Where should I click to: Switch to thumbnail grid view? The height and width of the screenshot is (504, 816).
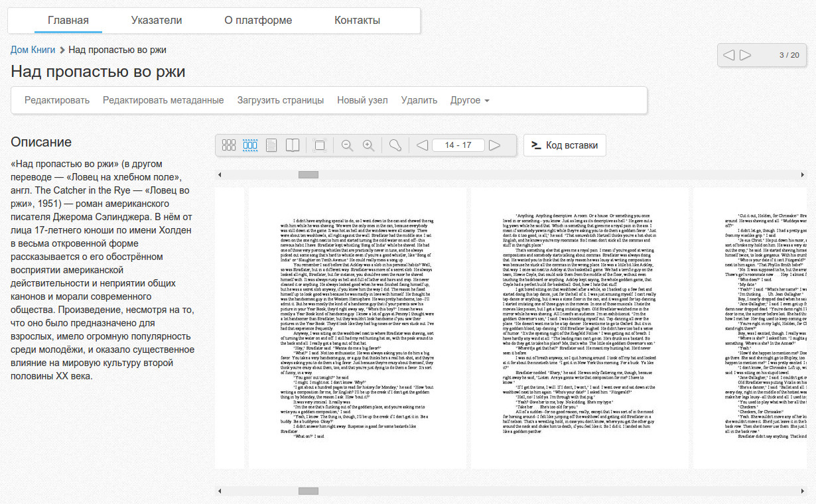[229, 145]
